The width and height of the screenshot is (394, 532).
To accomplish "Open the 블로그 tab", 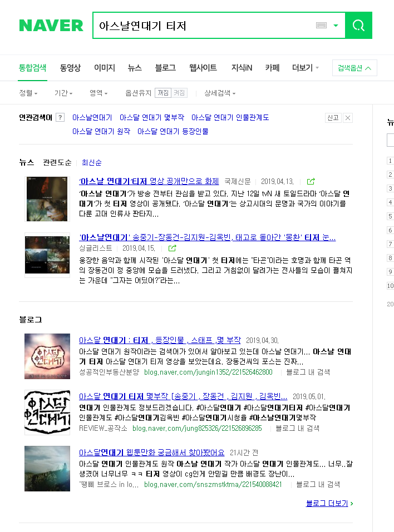I will tap(165, 68).
